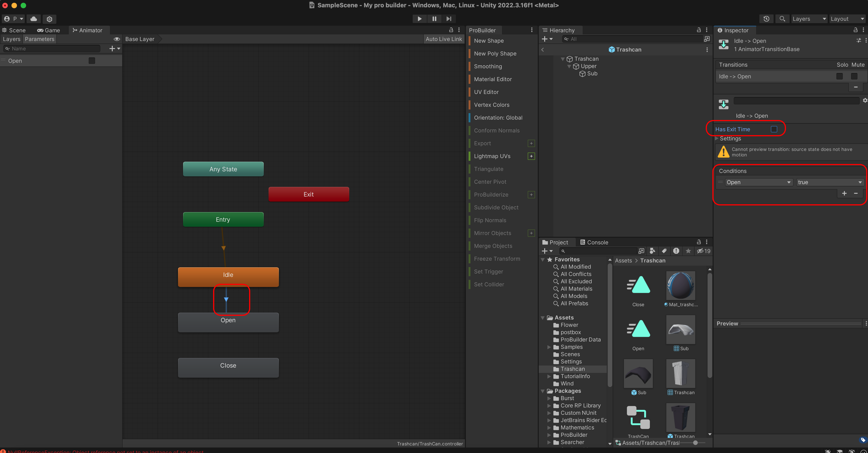
Task: Click the Step frame button
Action: click(448, 19)
